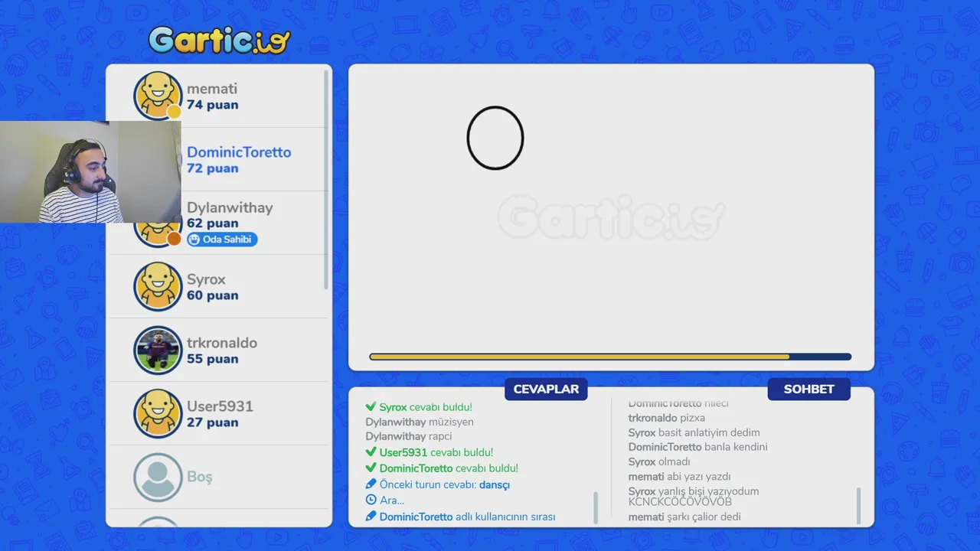Viewport: 980px width, 551px height.
Task: Click the empty Boş slot avatar
Action: (x=158, y=477)
